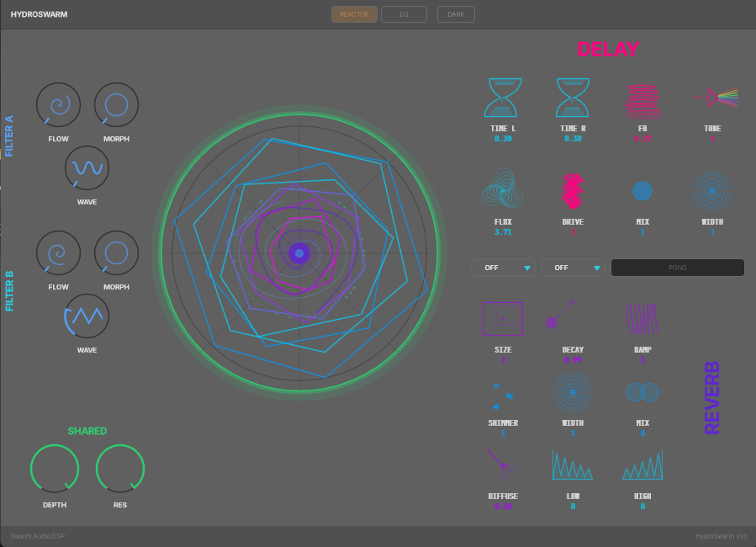Click the TIME R hourglass icon
Viewport: 756px width, 547px height.
(x=573, y=98)
